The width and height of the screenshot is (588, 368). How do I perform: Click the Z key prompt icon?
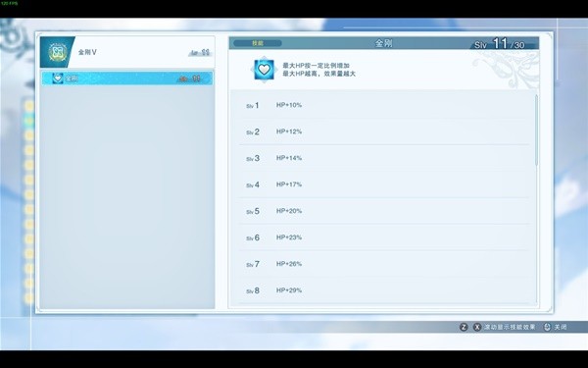[464, 327]
